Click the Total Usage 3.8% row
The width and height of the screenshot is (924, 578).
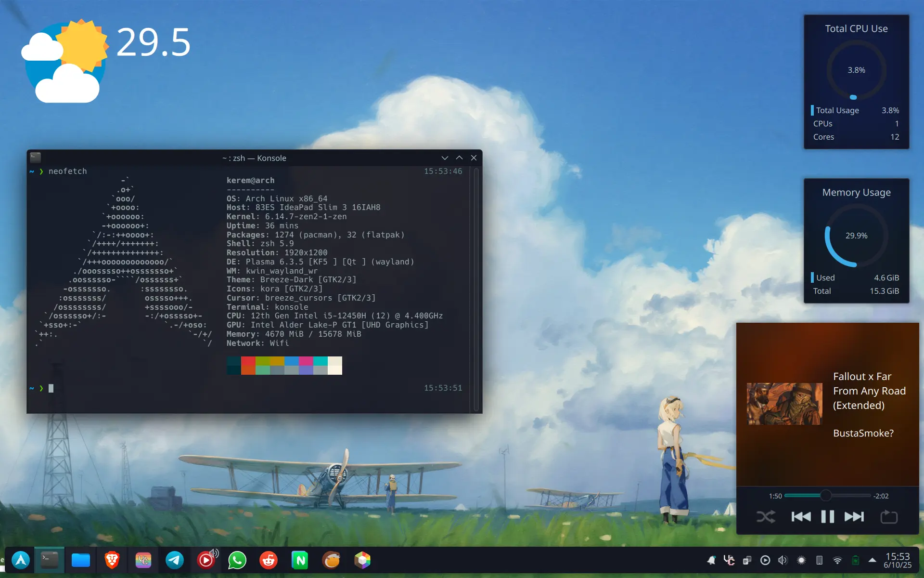coord(856,110)
